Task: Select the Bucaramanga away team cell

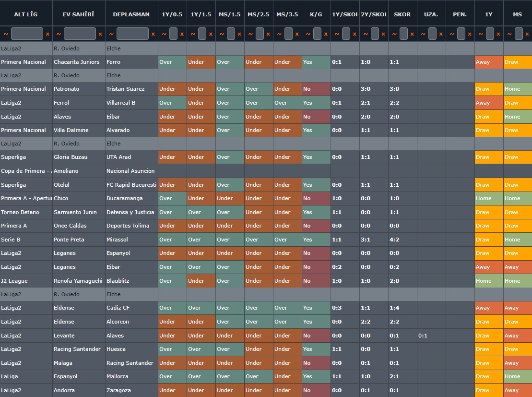Action: tap(131, 198)
